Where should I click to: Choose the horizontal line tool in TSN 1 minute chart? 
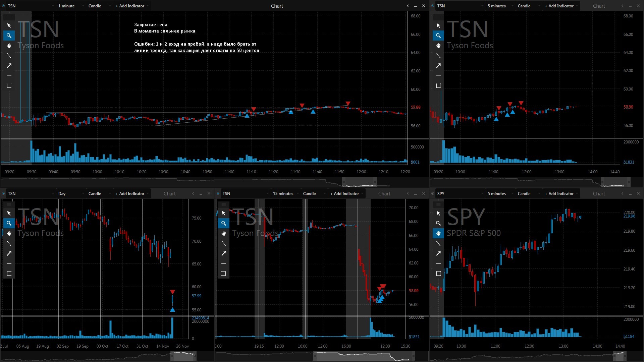coord(9,76)
